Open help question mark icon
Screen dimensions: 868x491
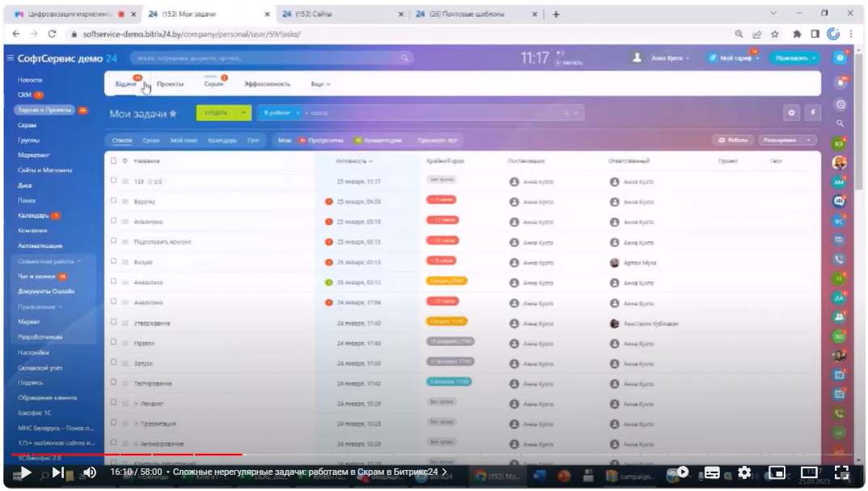[840, 58]
